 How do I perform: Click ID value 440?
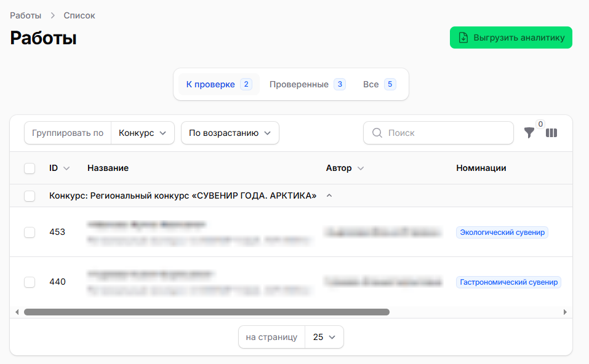pyautogui.click(x=57, y=282)
